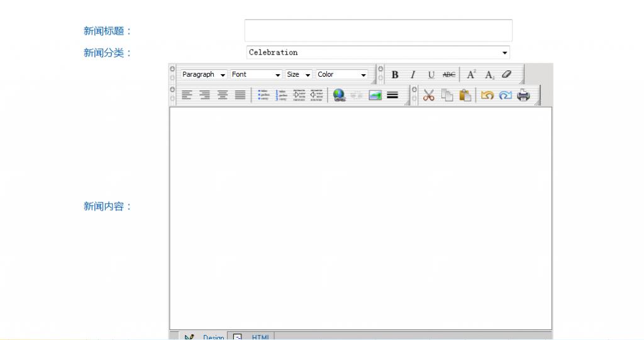Viewport: 644px width, 340px height.
Task: Redo the last undone edit
Action: [x=505, y=96]
